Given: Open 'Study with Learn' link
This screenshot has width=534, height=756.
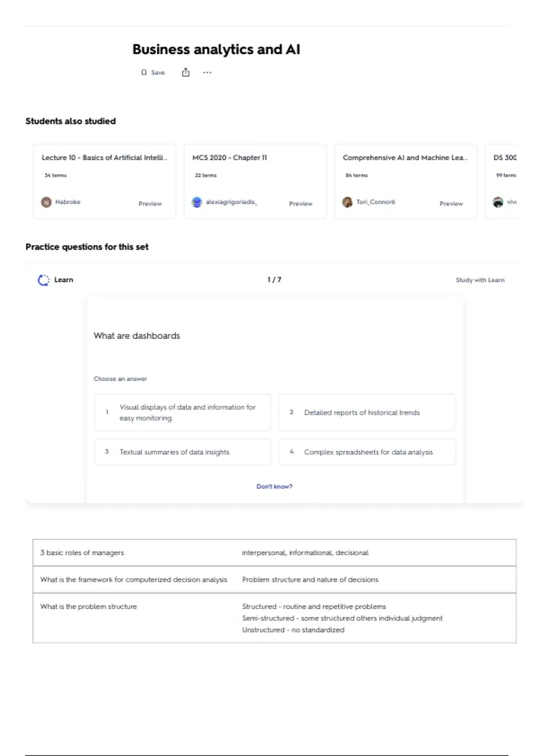Looking at the screenshot, I should tap(480, 280).
